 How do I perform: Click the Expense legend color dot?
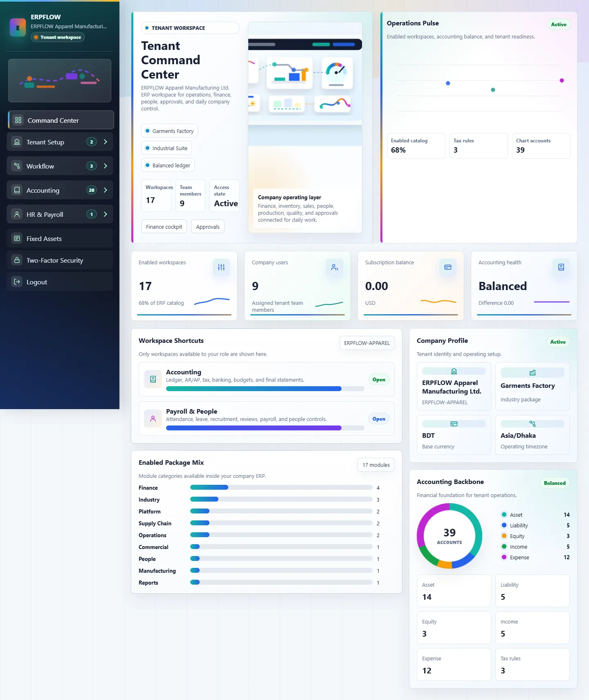click(x=504, y=557)
